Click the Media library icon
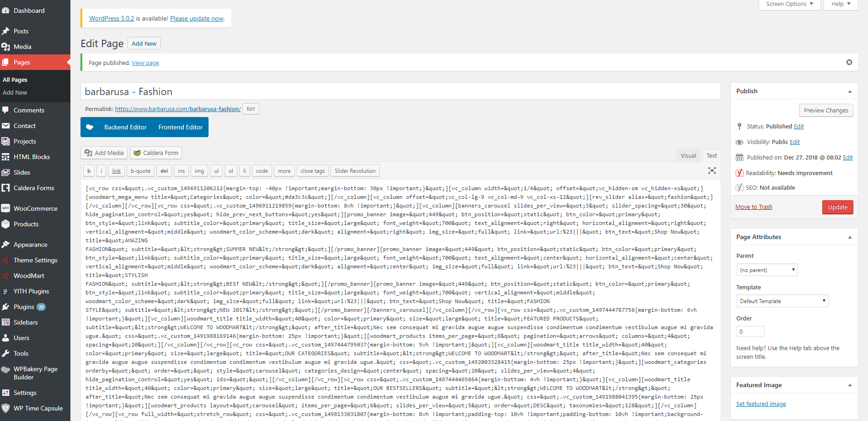Screen dimensions: 868x421 click(5, 47)
